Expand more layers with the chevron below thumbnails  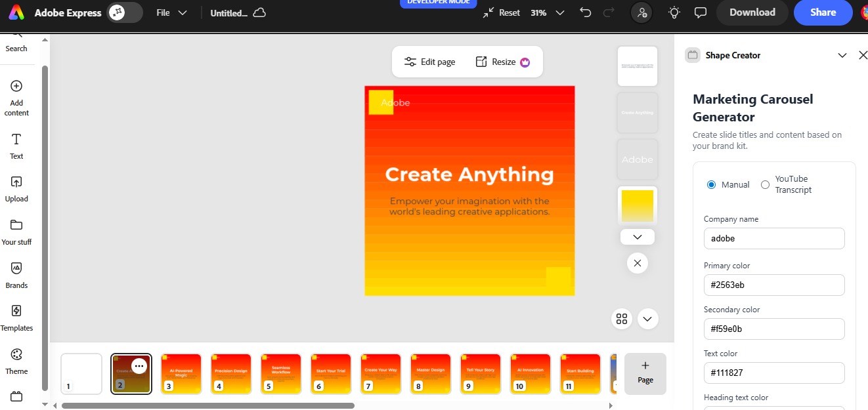pos(638,237)
